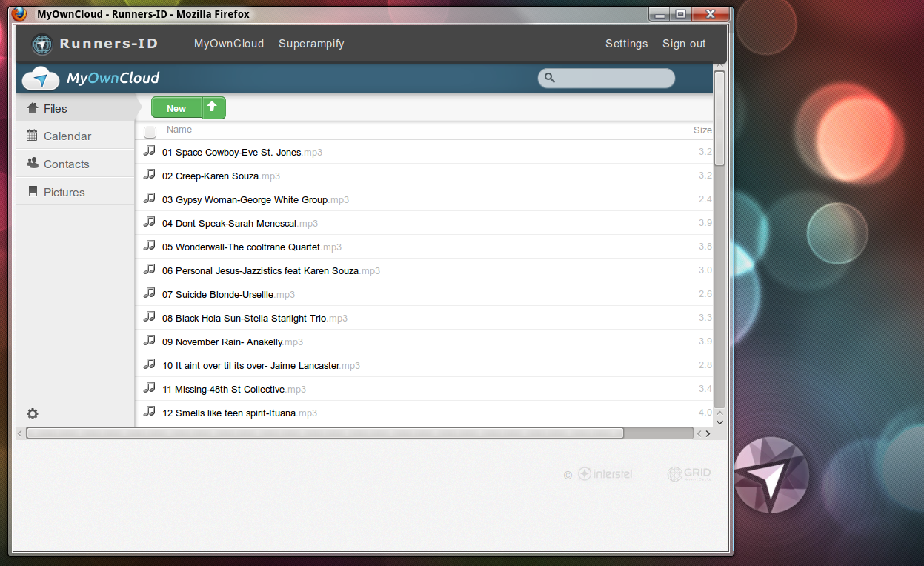This screenshot has width=924, height=566.
Task: Open the Files section in the sidebar
Action: (x=74, y=108)
